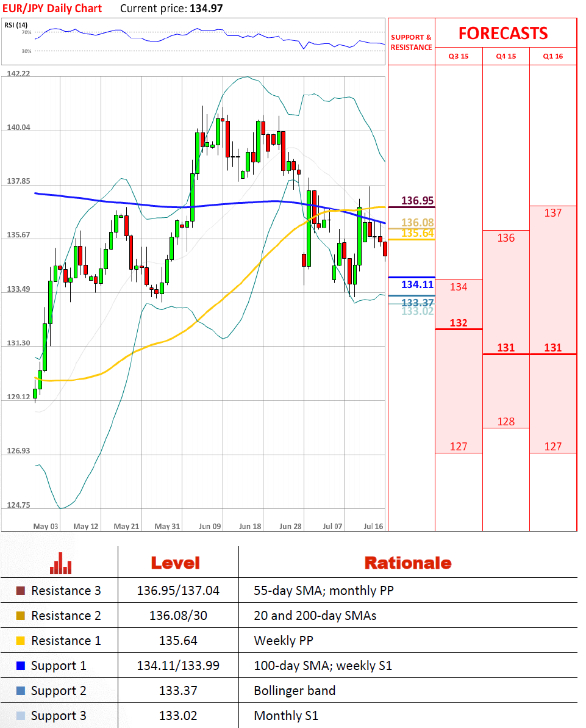The image size is (586, 728).
Task: Click the Rationale column header
Action: (408, 563)
